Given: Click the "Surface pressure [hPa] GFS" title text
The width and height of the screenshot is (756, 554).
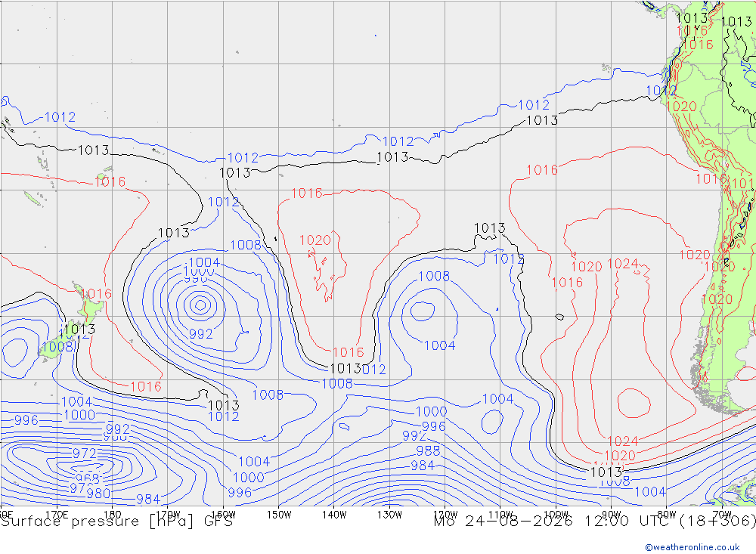Looking at the screenshot, I should (x=116, y=522).
